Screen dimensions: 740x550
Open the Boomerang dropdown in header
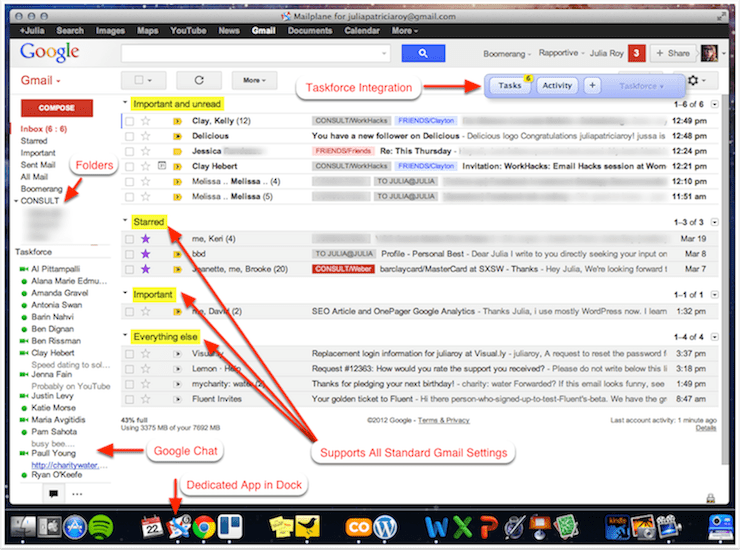(x=507, y=54)
